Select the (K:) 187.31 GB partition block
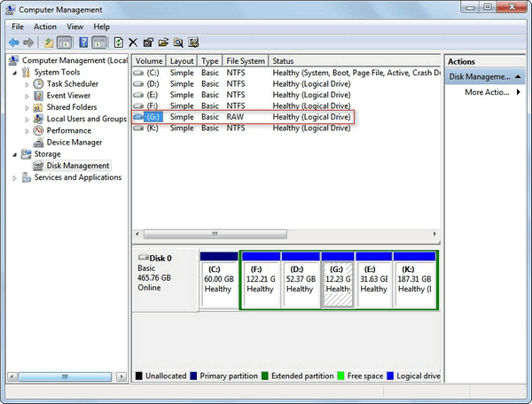The height and width of the screenshot is (404, 532). (415, 283)
